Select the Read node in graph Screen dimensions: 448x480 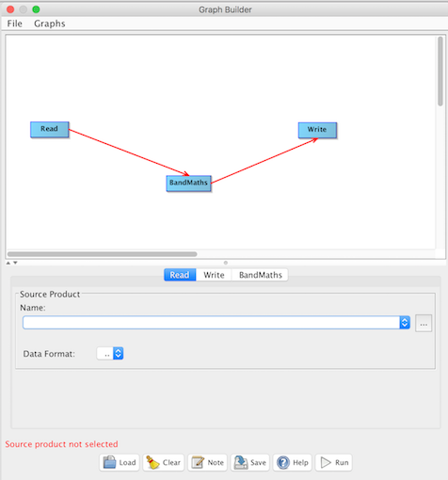(x=50, y=129)
